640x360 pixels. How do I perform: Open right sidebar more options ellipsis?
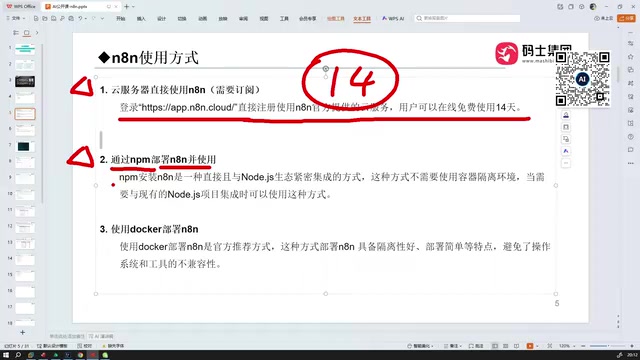[x=631, y=163]
